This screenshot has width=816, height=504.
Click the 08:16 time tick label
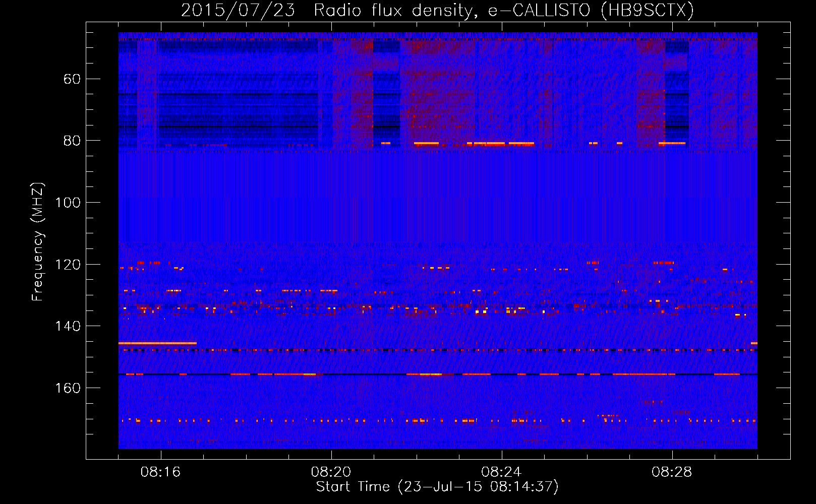[160, 472]
